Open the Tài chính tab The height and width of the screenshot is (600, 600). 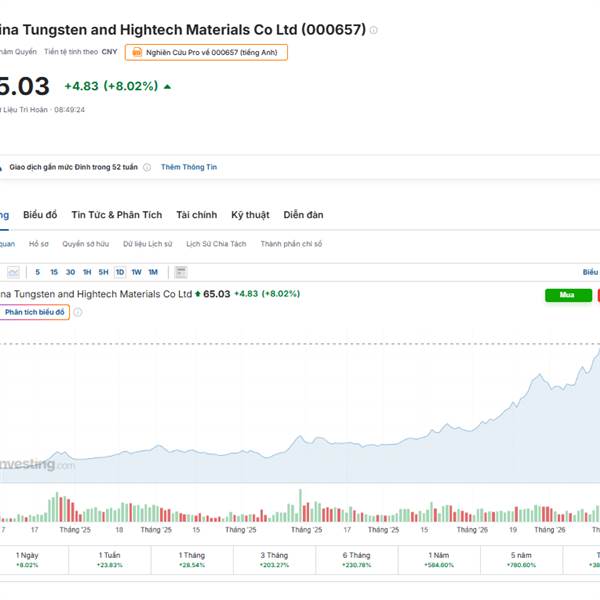coord(197,215)
